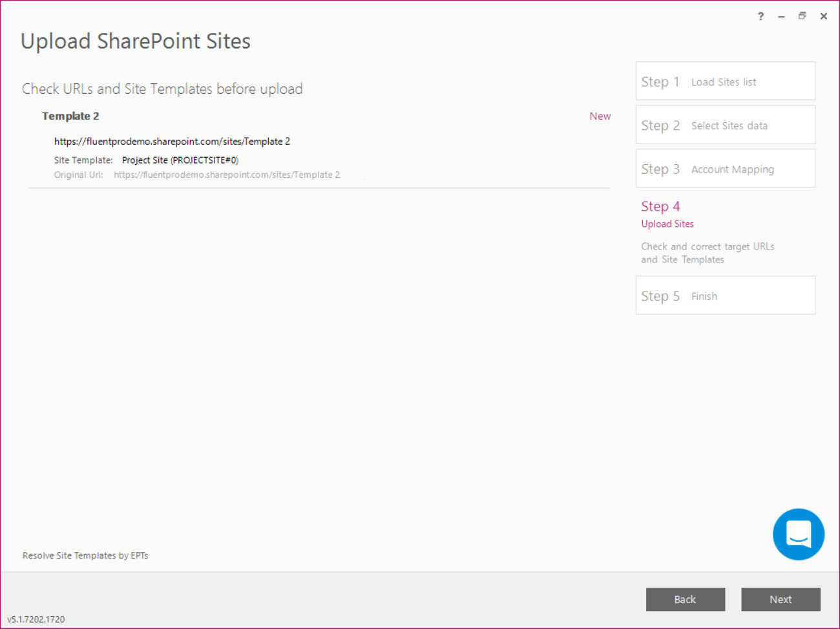Go to Step 1 Load Sites list

725,81
